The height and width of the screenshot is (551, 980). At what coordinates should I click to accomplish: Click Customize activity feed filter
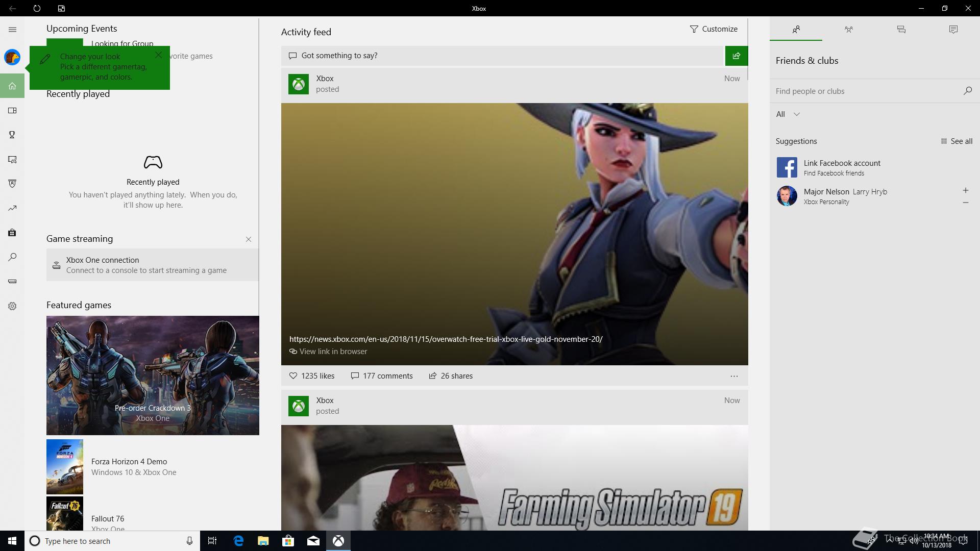point(714,29)
